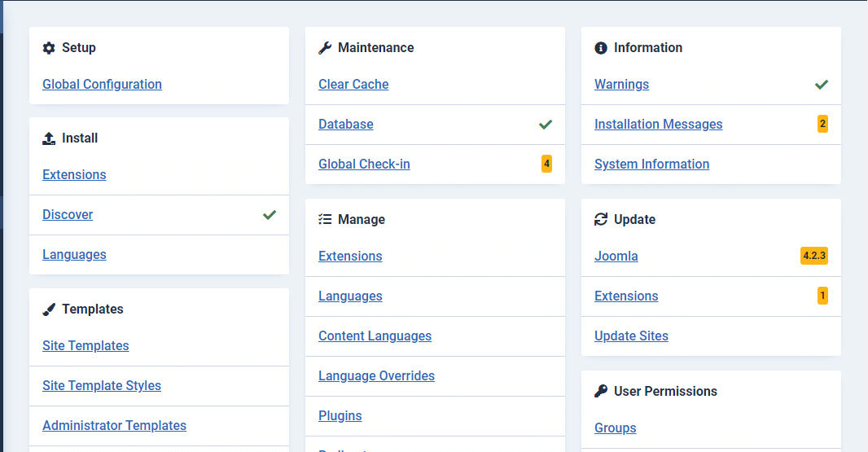Open Global Configuration
Image resolution: width=868 pixels, height=452 pixels.
[x=103, y=84]
